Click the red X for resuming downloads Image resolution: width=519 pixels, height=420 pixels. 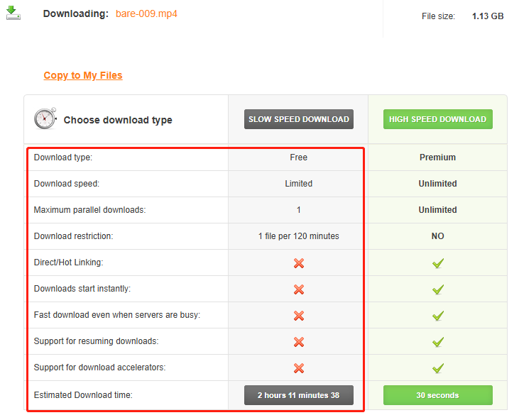pos(299,342)
